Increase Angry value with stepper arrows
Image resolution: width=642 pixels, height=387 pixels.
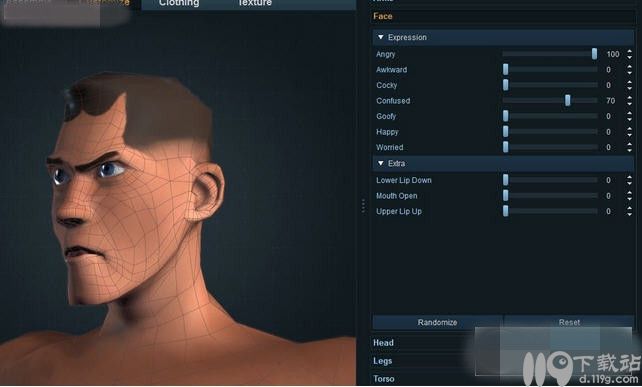point(629,51)
